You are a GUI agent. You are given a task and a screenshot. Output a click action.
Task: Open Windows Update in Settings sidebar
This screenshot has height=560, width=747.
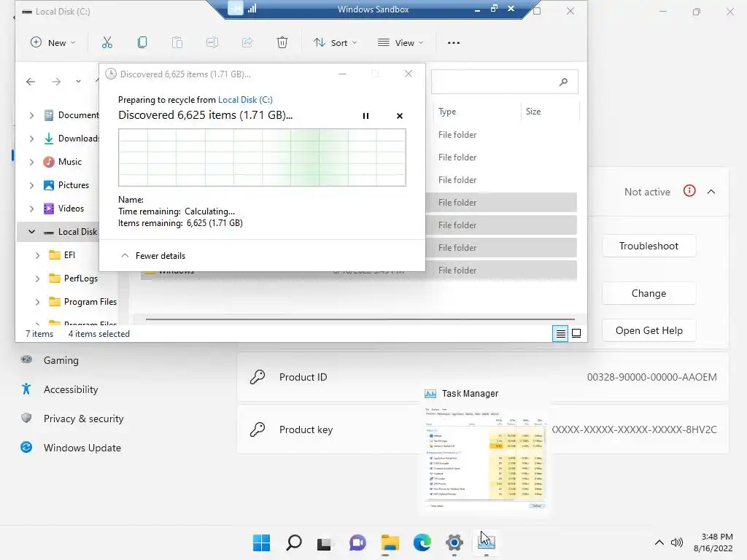point(82,448)
